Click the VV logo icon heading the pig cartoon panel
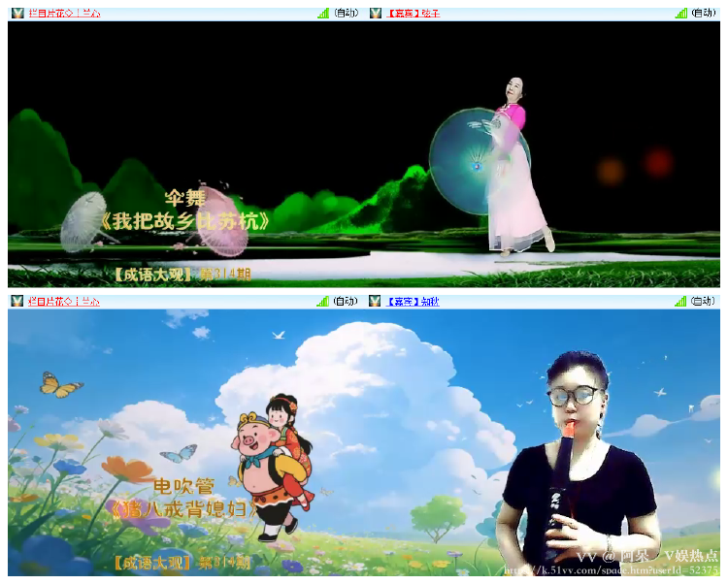728x584 pixels. point(17,301)
